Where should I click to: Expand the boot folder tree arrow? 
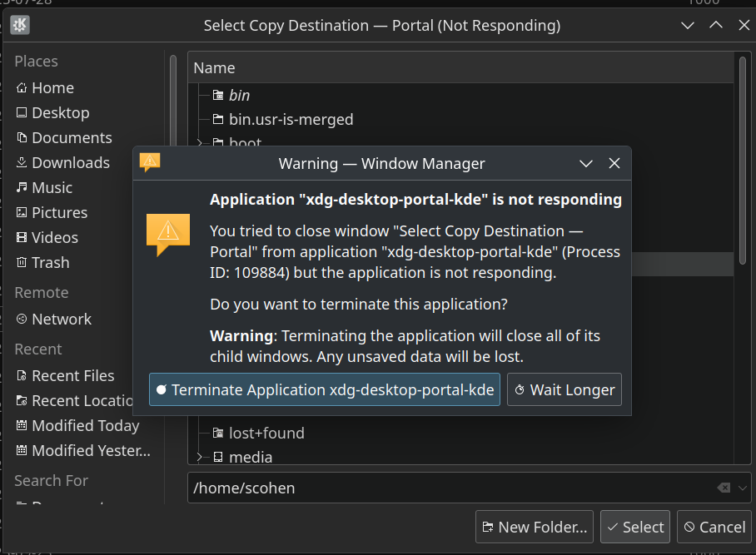[x=200, y=143]
